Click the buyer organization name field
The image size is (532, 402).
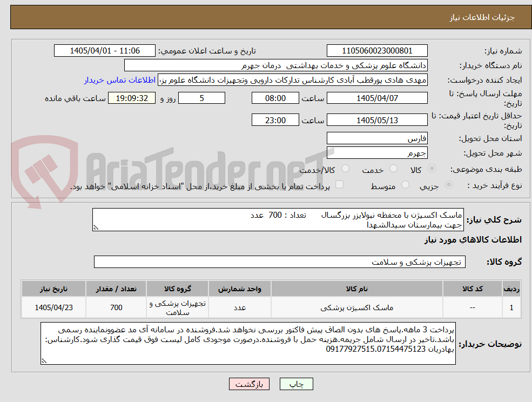coord(276,65)
